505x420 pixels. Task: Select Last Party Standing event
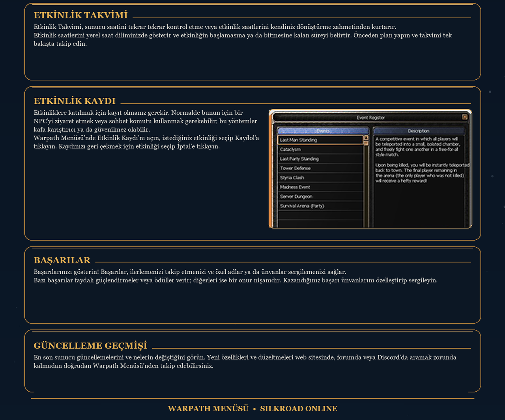click(320, 159)
